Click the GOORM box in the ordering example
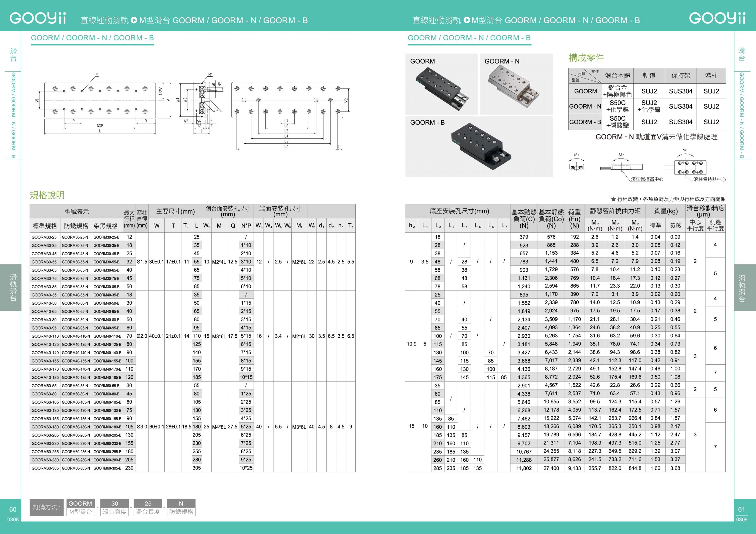 tap(80, 503)
